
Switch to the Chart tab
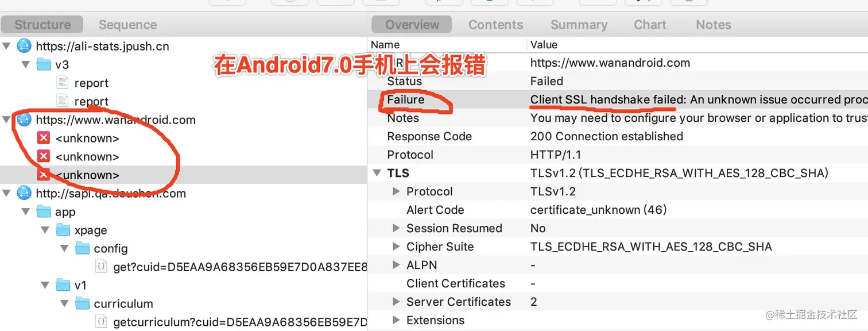pyautogui.click(x=649, y=24)
